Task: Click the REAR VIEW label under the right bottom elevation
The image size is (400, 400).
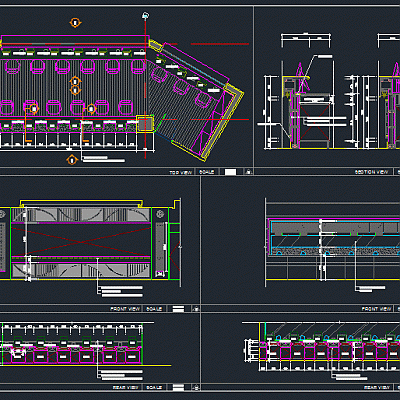Action: tap(377, 388)
